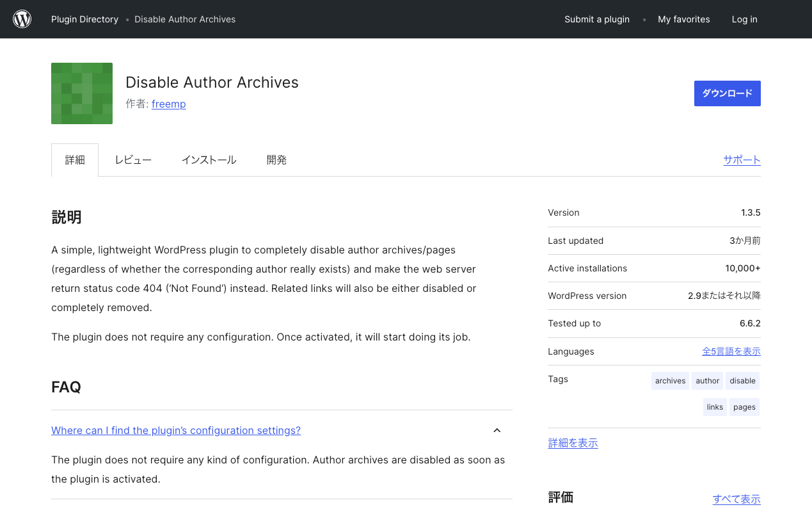Image resolution: width=812 pixels, height=514 pixels.
Task: Open the サポート link
Action: coord(742,160)
